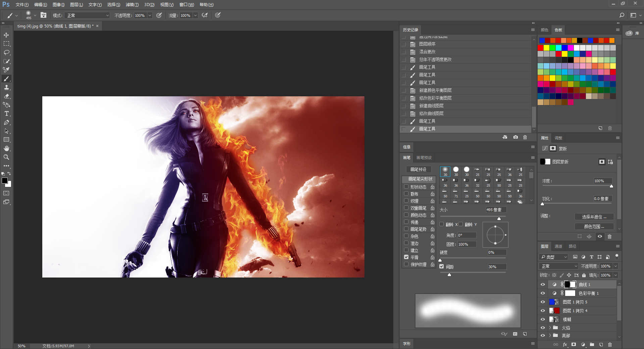644x349 pixels.
Task: Select the Move tool
Action: click(6, 35)
